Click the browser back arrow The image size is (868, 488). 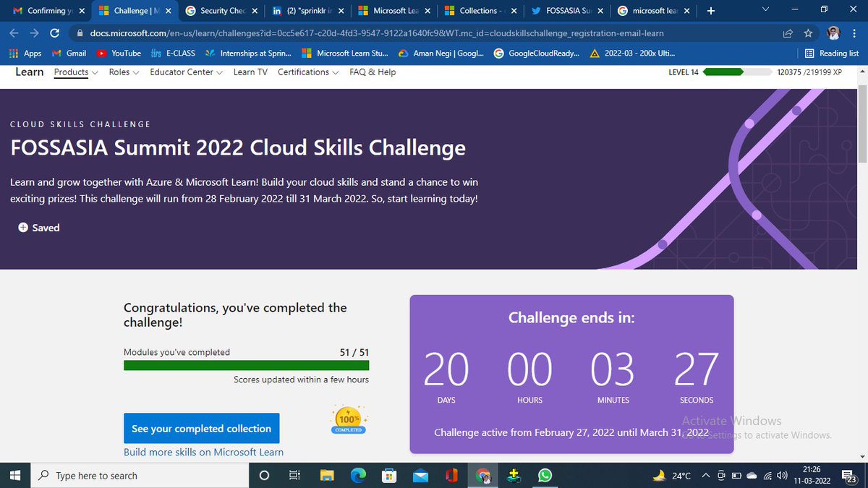[14, 33]
